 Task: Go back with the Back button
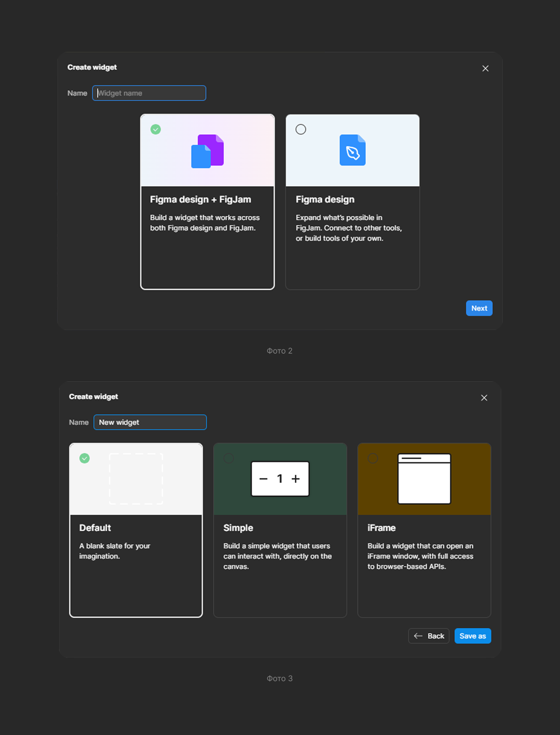(x=429, y=636)
